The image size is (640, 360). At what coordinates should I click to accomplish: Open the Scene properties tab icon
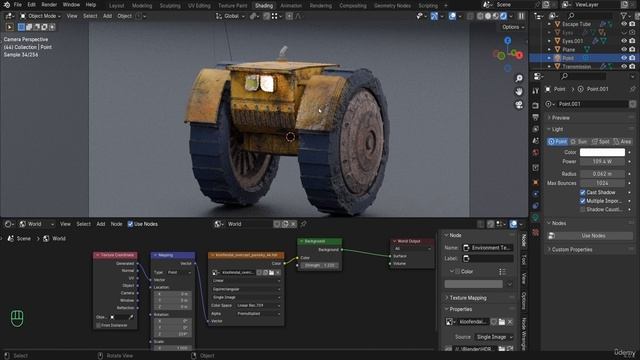(x=536, y=141)
